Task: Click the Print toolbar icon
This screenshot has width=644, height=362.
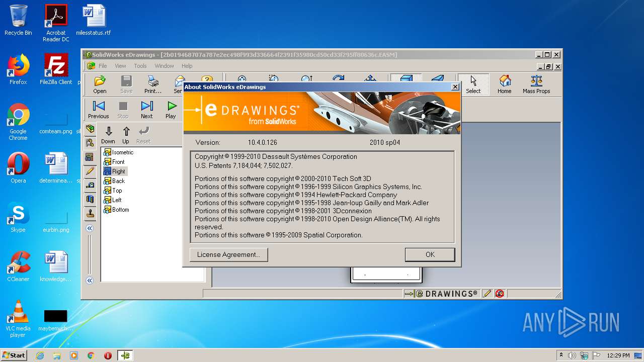Action: [153, 84]
